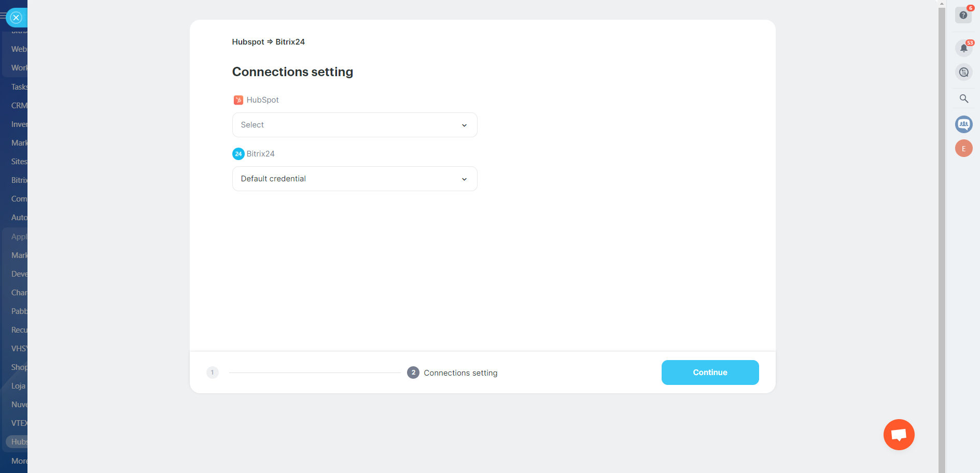Open the orange live chat widget
The image size is (980, 473).
(899, 435)
